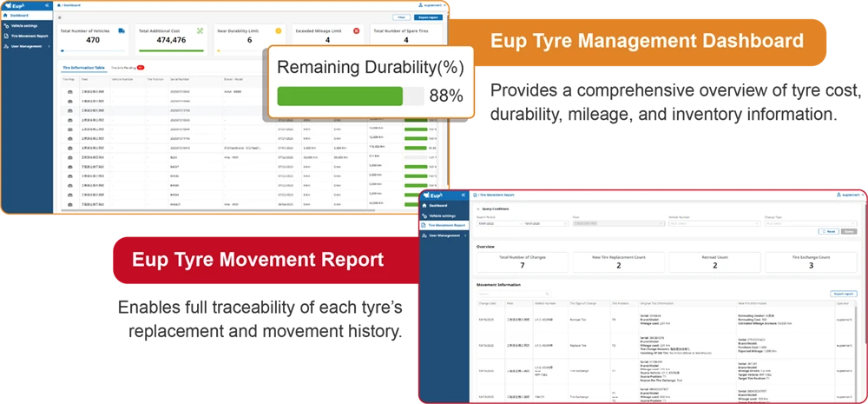Click Eup logo in Tire Movement Report window
The image size is (868, 404).
point(435,195)
